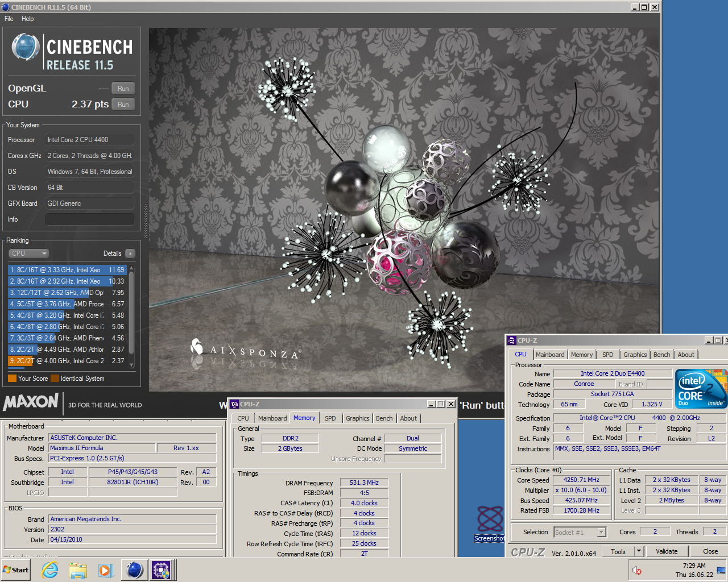Select ranking row 4C/8T @ 3.20 GHz
The width and height of the screenshot is (728, 582).
point(68,315)
